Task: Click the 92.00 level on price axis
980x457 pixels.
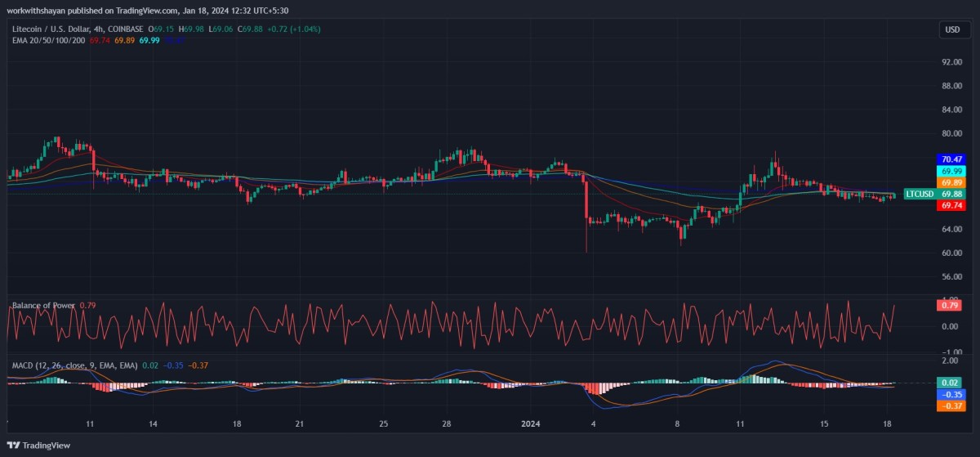Action: click(x=951, y=62)
